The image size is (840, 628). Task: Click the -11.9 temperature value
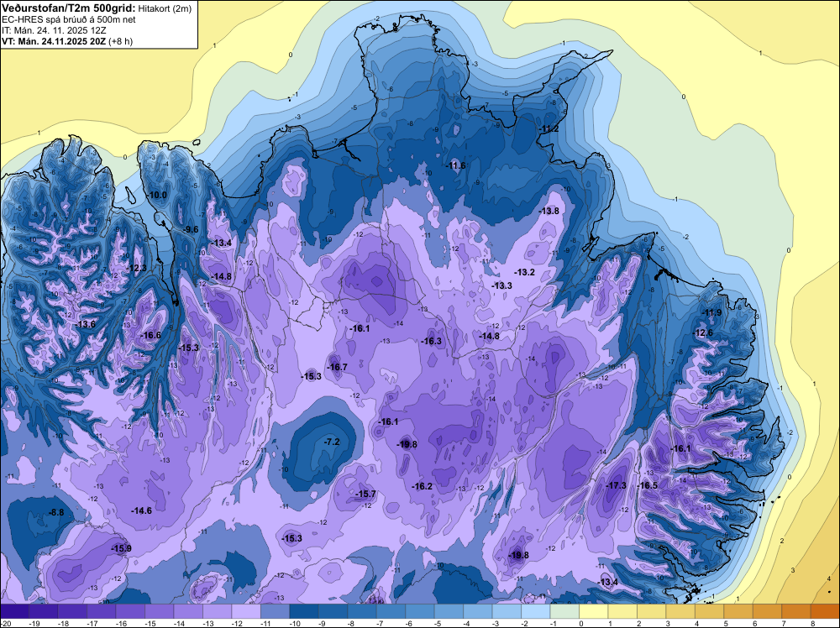click(712, 312)
